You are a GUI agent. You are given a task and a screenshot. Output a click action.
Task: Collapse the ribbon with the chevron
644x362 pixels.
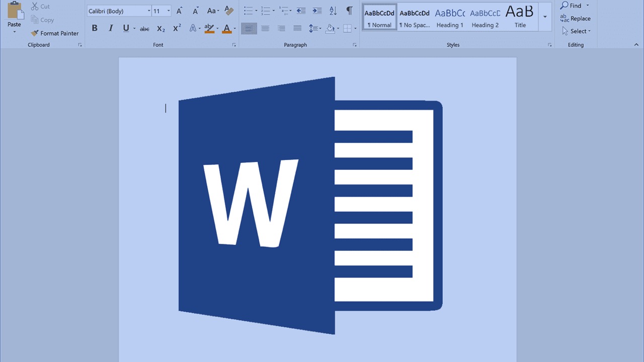click(x=636, y=45)
